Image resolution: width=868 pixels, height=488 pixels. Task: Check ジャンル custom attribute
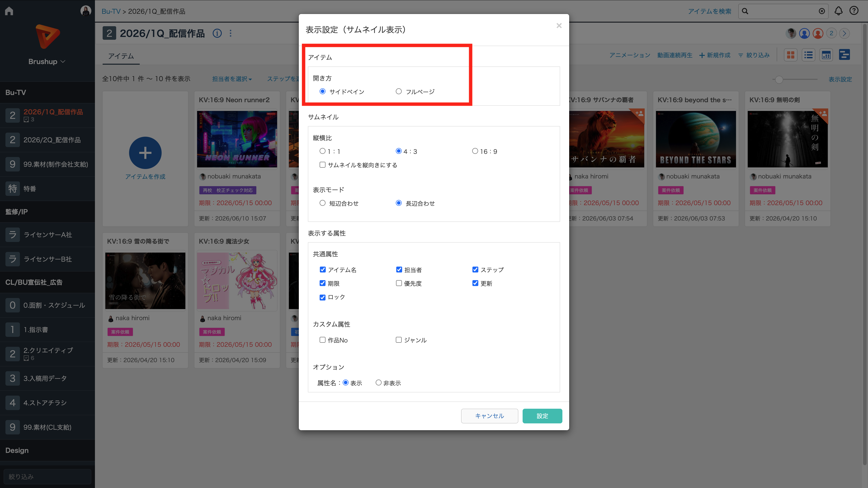(399, 340)
